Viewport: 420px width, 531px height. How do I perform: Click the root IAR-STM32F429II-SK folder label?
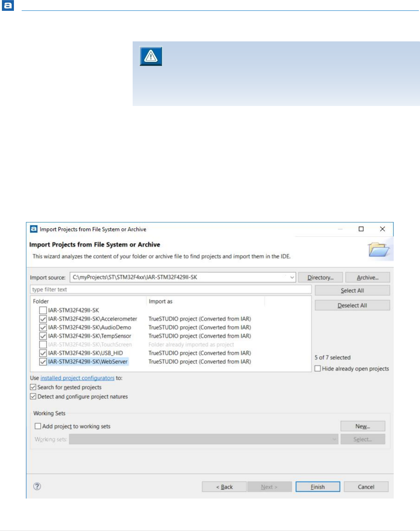tap(73, 310)
